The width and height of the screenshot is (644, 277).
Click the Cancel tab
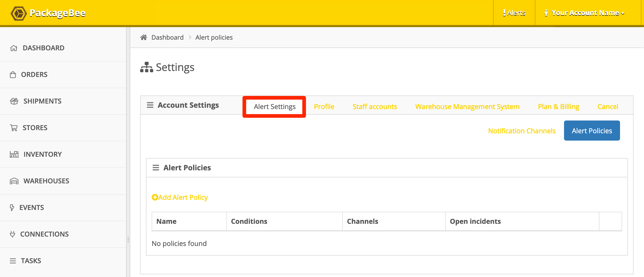(x=608, y=107)
